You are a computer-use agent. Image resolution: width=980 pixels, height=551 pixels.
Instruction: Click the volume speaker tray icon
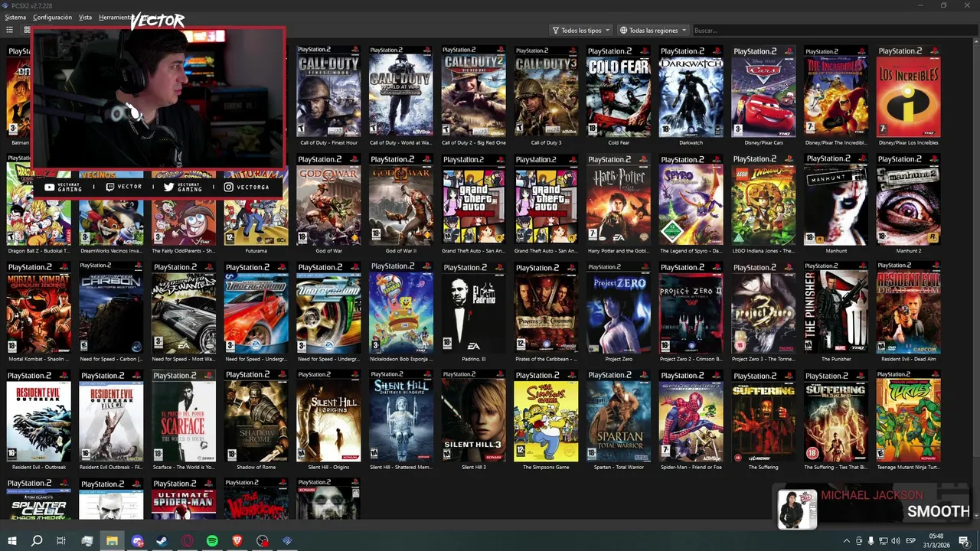(x=894, y=541)
